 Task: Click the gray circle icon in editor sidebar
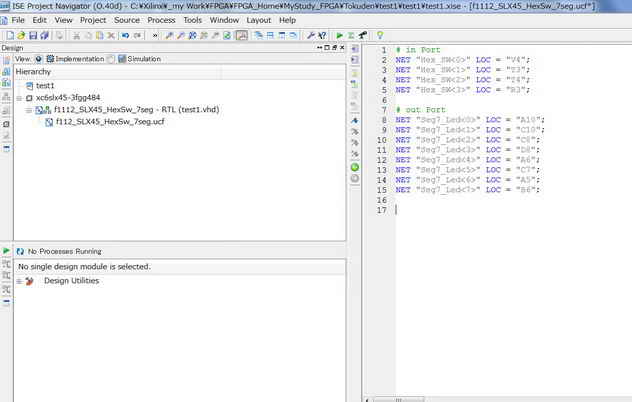355,179
